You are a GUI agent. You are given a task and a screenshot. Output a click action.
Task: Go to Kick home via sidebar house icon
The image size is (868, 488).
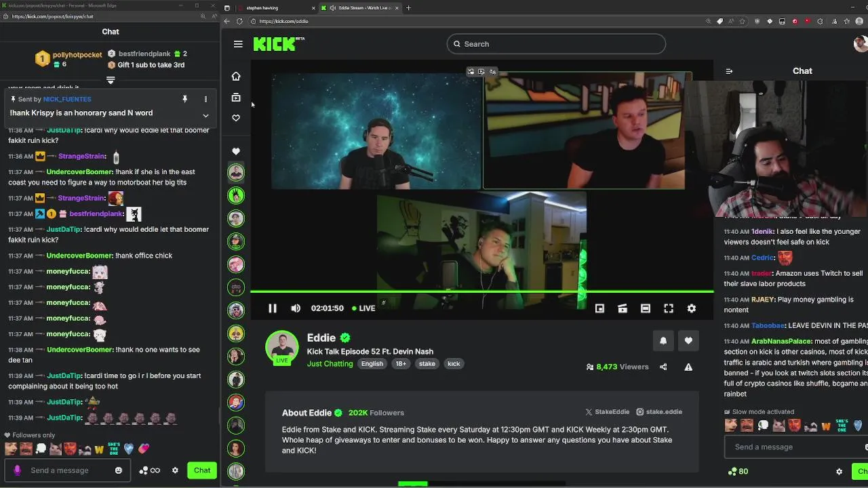point(236,76)
